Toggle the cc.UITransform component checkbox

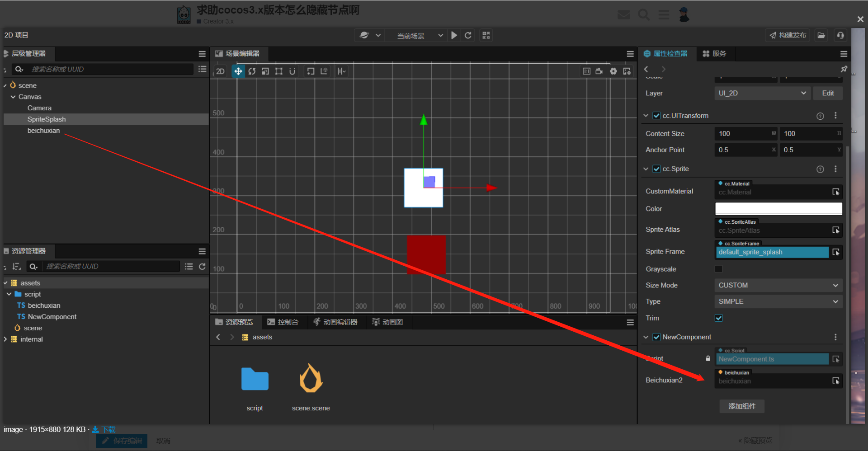click(656, 116)
